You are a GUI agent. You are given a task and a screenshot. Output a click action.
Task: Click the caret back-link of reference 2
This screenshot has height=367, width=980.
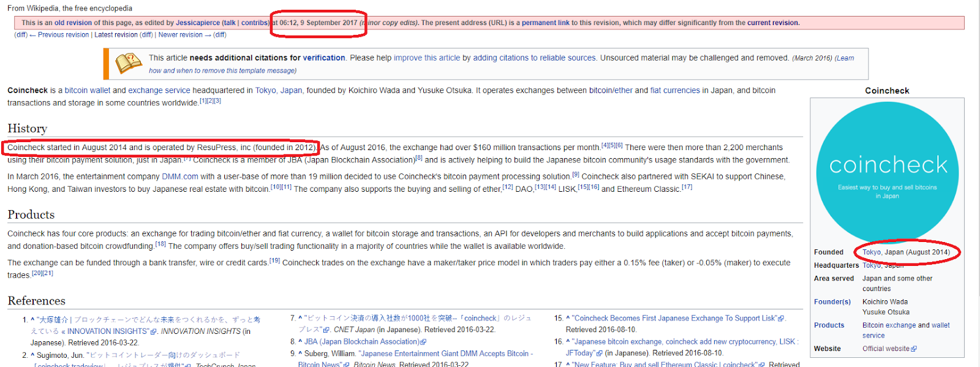32,355
